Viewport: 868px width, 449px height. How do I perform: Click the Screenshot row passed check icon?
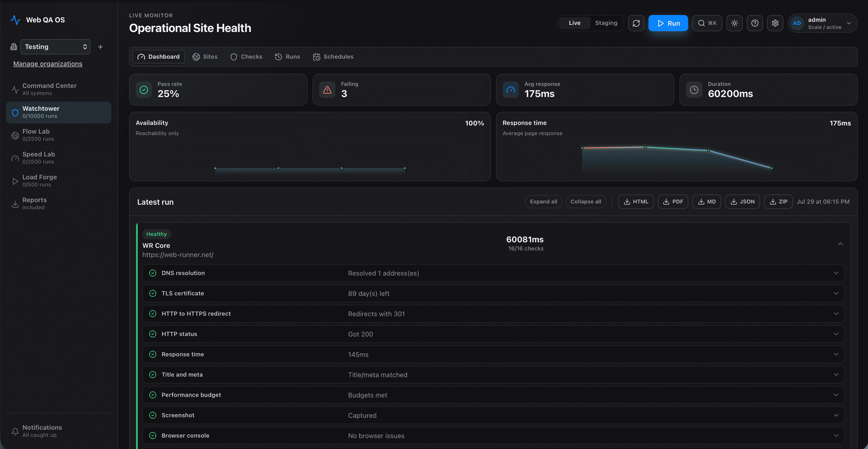click(153, 415)
